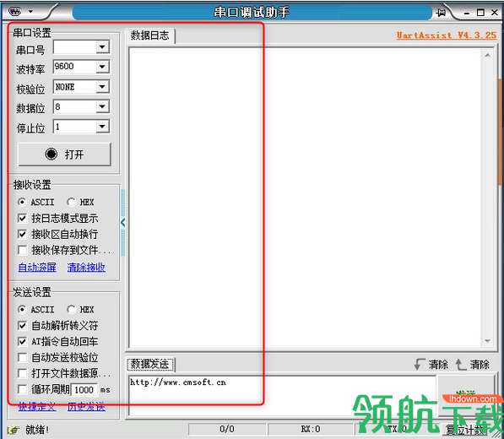Toggle 接收区自动换行 checkbox

click(x=22, y=234)
